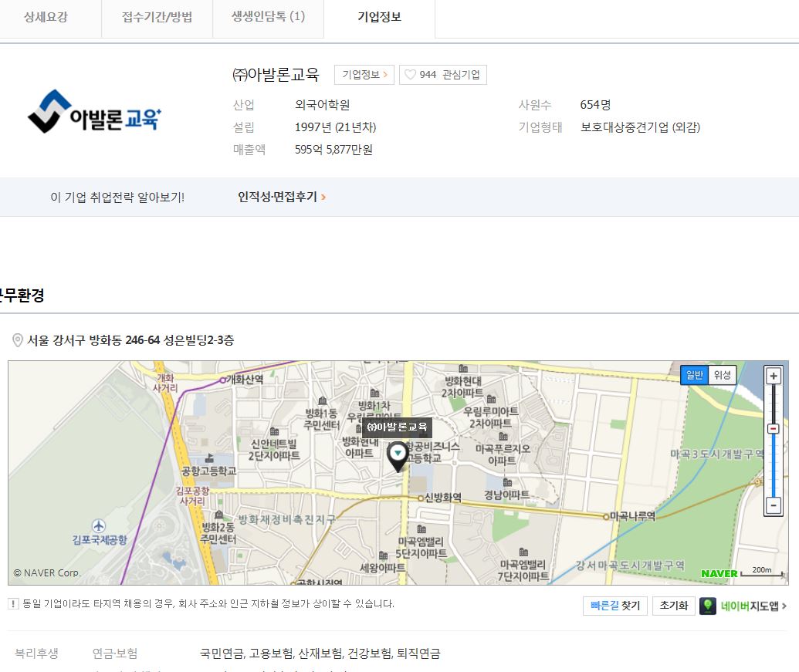Click orange chevron after 인적성·면접후기

(x=323, y=197)
